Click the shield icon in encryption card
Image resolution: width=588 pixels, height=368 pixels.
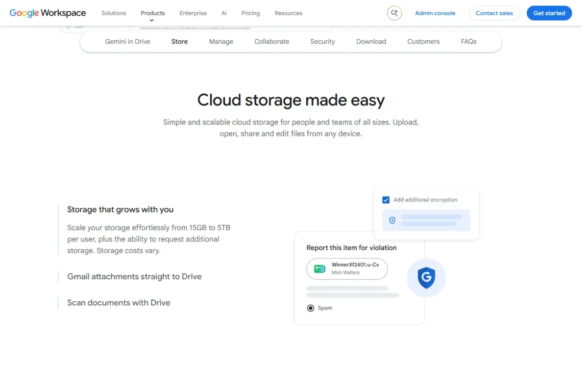click(392, 220)
